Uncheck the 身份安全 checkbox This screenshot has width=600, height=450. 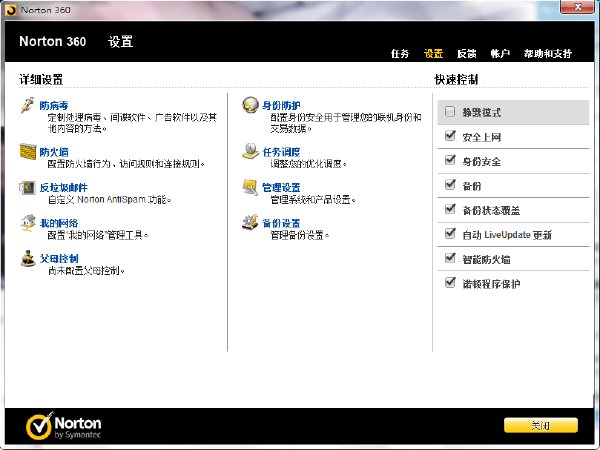tap(450, 160)
